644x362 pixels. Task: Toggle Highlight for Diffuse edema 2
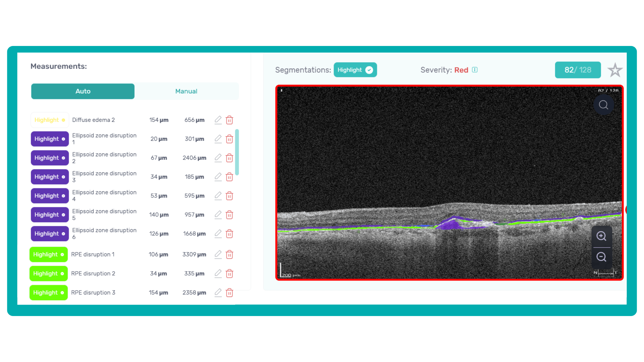[x=49, y=120]
